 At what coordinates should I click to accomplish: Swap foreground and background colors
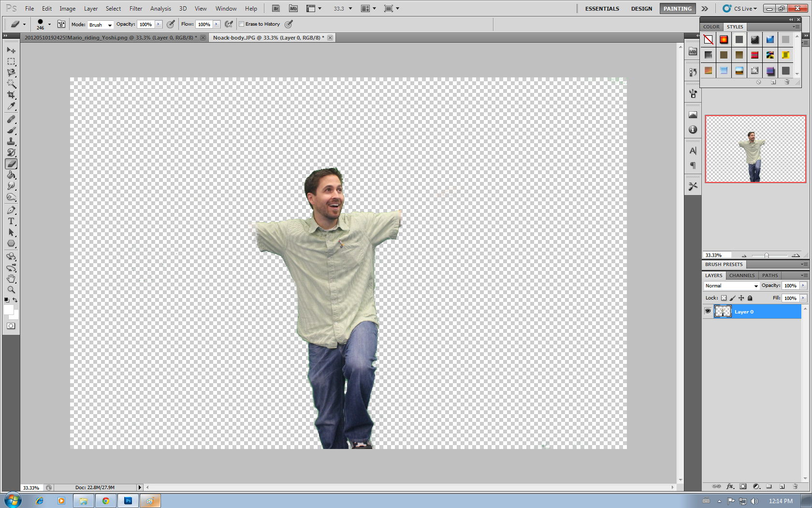pyautogui.click(x=15, y=300)
